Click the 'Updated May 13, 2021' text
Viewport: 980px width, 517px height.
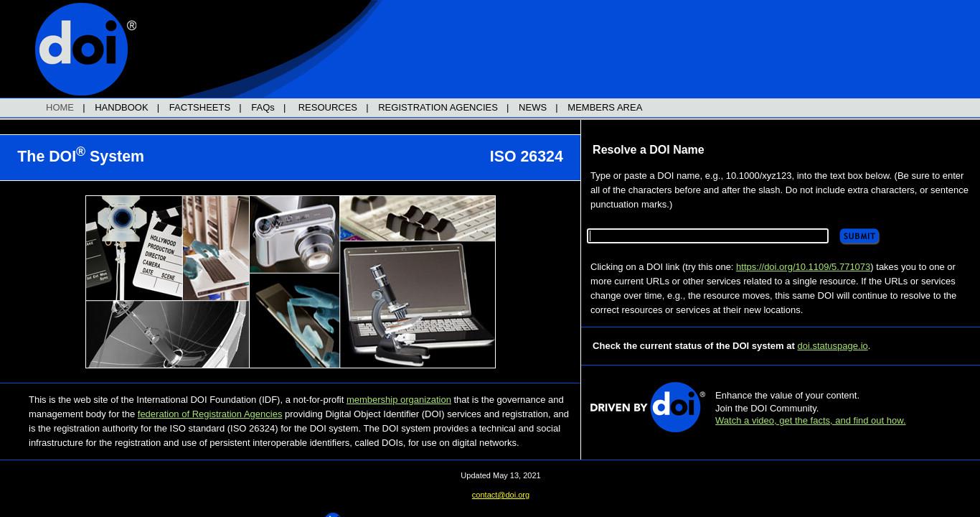tap(501, 475)
